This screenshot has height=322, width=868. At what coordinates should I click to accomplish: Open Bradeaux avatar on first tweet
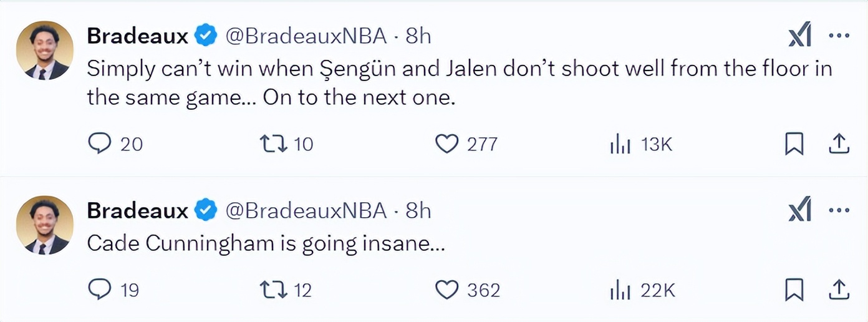44,51
